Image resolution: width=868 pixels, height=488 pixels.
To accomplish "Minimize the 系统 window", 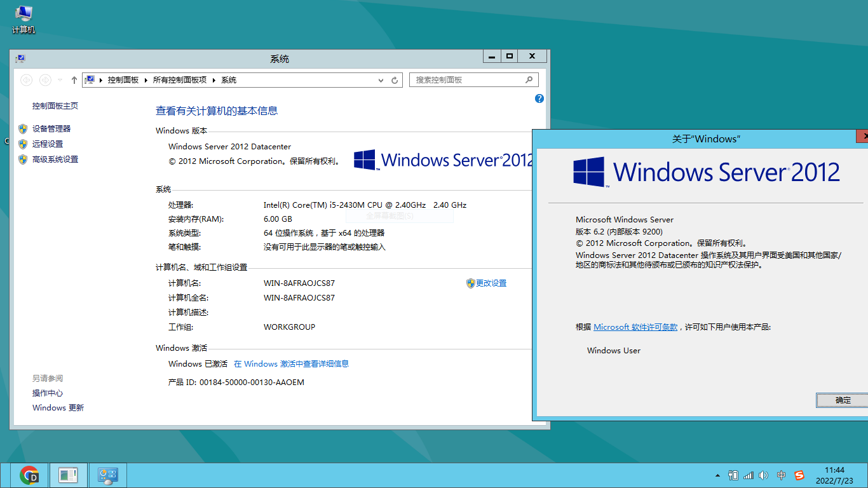I will click(x=492, y=57).
